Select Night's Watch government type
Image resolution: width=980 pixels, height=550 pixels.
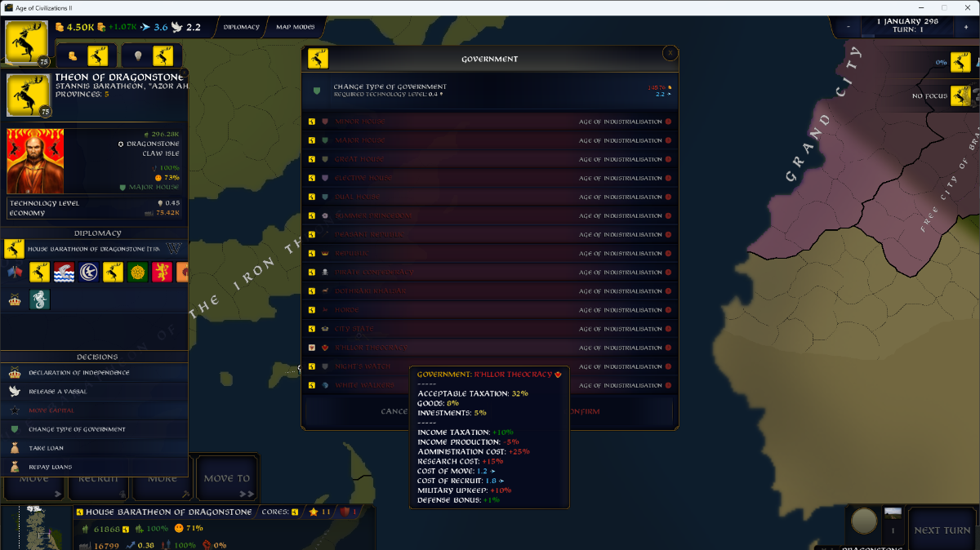point(490,366)
